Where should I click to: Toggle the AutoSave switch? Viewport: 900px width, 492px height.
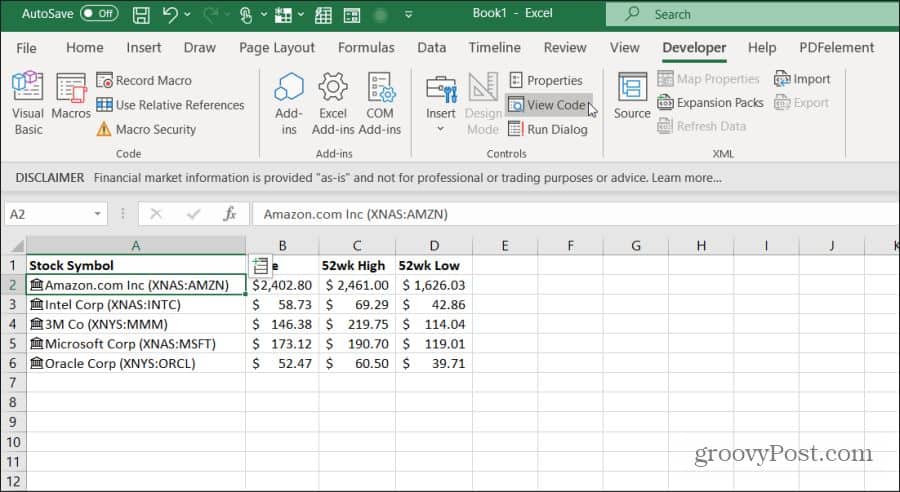coord(99,14)
